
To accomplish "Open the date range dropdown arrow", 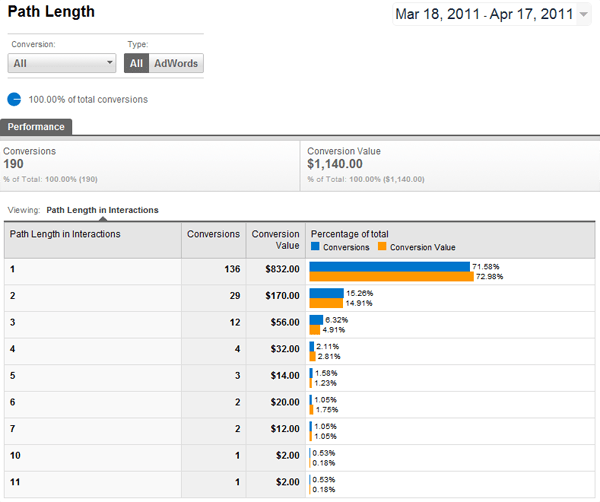I will click(x=584, y=14).
